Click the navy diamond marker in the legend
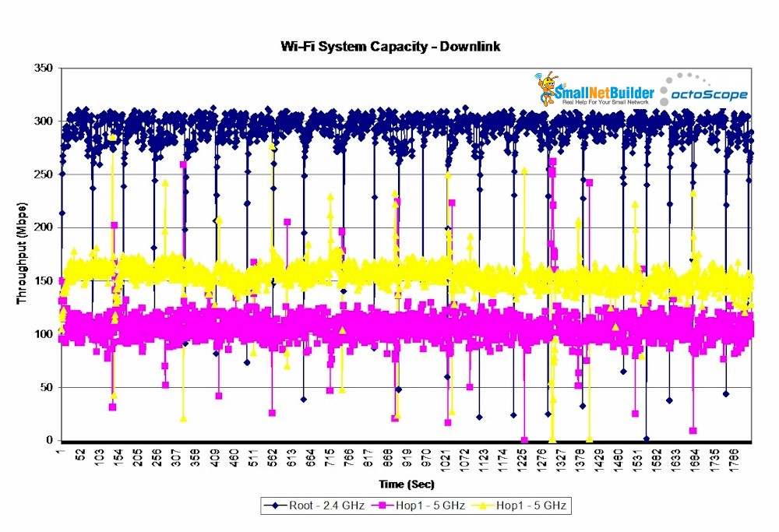The width and height of the screenshot is (779, 532). click(275, 506)
